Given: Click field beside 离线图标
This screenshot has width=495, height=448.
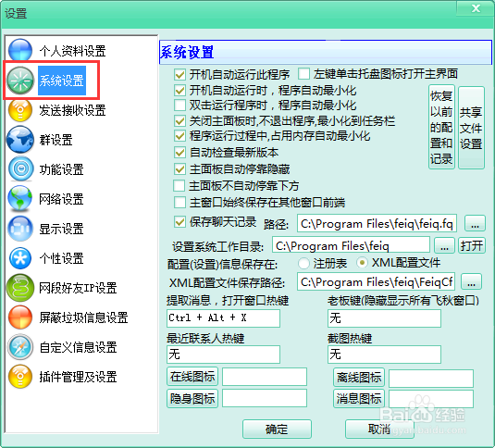Looking at the screenshot, I should click(x=431, y=379).
